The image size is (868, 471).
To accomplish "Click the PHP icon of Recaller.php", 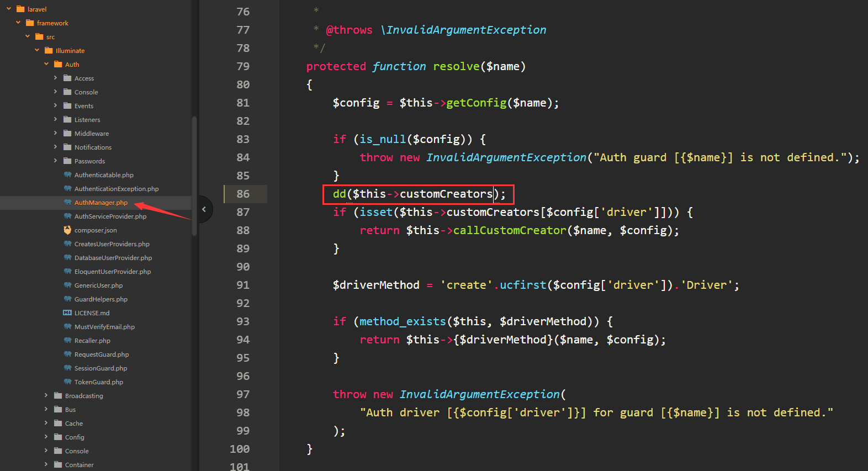I will click(x=67, y=340).
